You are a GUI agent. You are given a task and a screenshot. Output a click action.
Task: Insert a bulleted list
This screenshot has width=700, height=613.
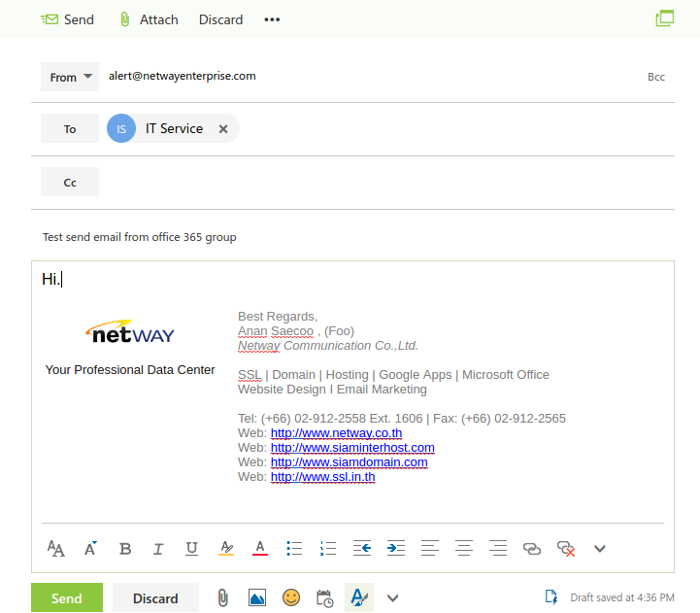click(x=294, y=548)
